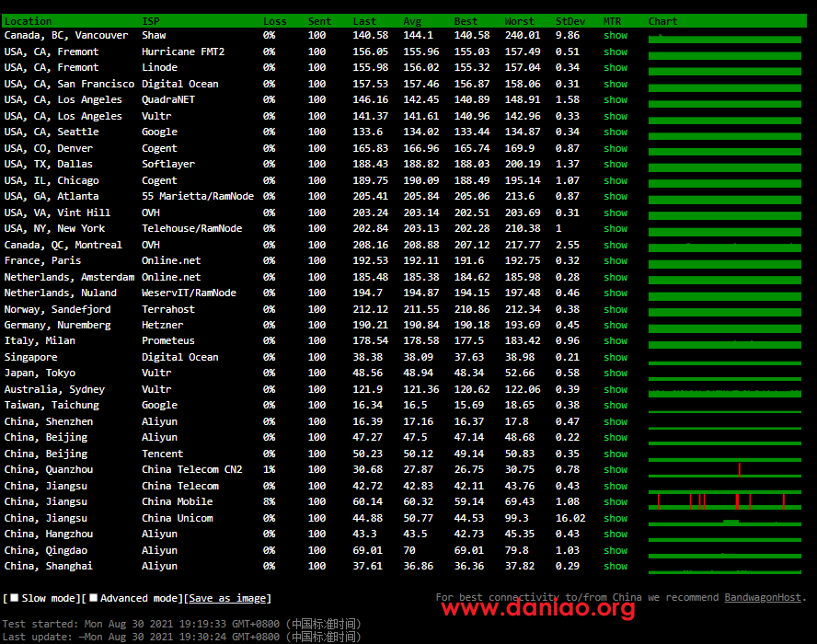Show MTR for Los Angeles Vultr
817x644 pixels.
pos(616,117)
